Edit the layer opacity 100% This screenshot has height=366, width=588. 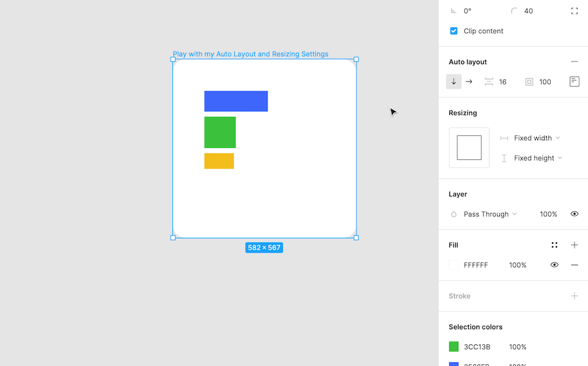[548, 214]
